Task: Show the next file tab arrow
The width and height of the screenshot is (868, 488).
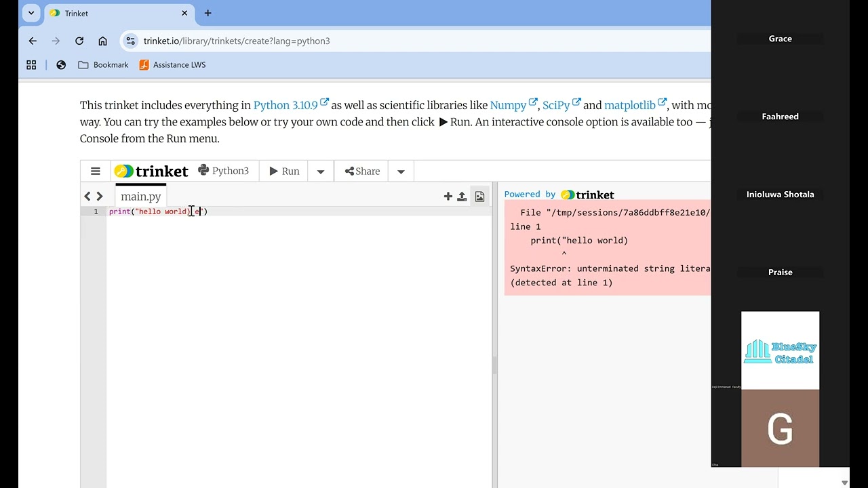Action: 100,197
